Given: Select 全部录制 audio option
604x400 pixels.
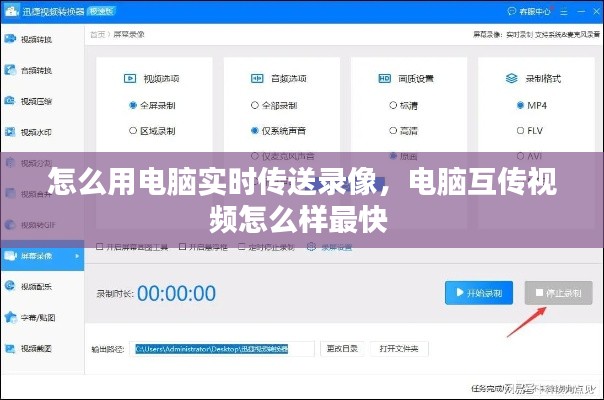Looking at the screenshot, I should coord(274,105).
